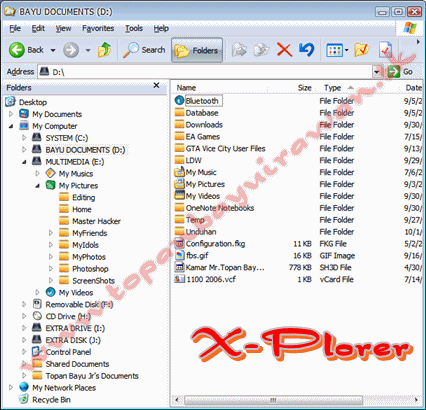Click the Go button
426x410 pixels.
[x=400, y=72]
